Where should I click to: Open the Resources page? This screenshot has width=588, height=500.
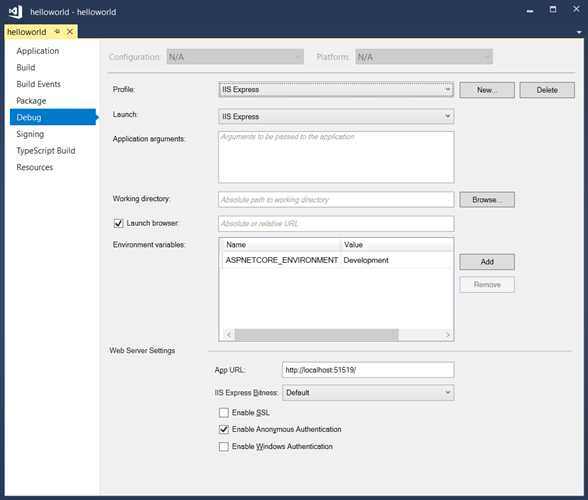click(34, 167)
